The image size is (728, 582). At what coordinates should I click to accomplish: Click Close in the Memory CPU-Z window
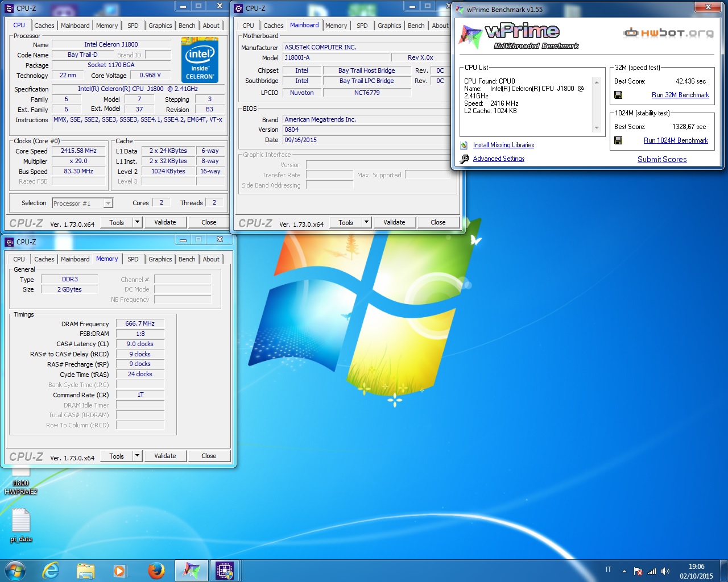tap(209, 456)
